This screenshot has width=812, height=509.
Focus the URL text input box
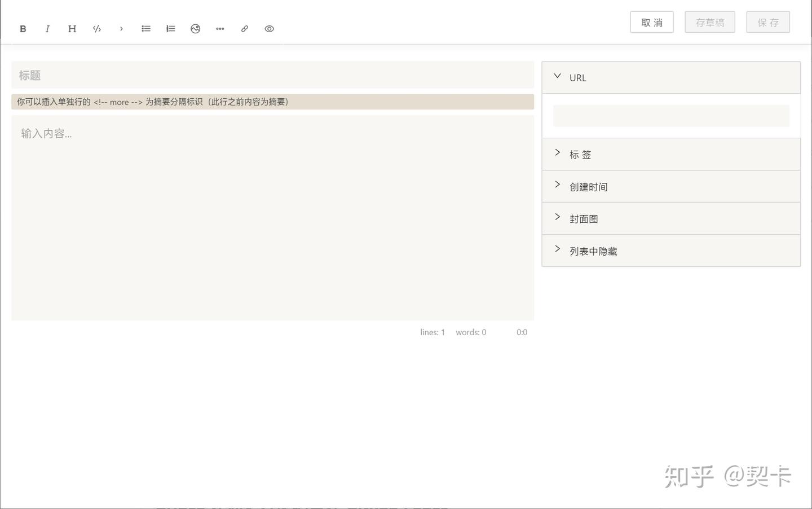671,116
